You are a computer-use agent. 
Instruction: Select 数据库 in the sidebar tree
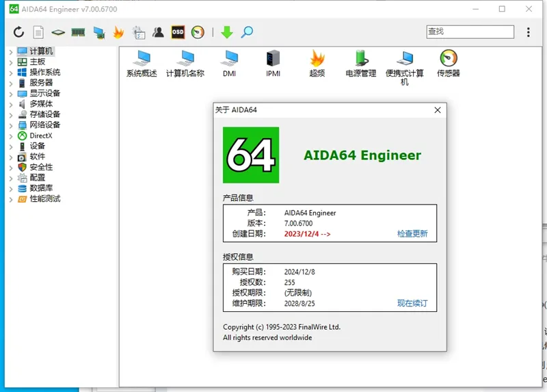click(41, 188)
